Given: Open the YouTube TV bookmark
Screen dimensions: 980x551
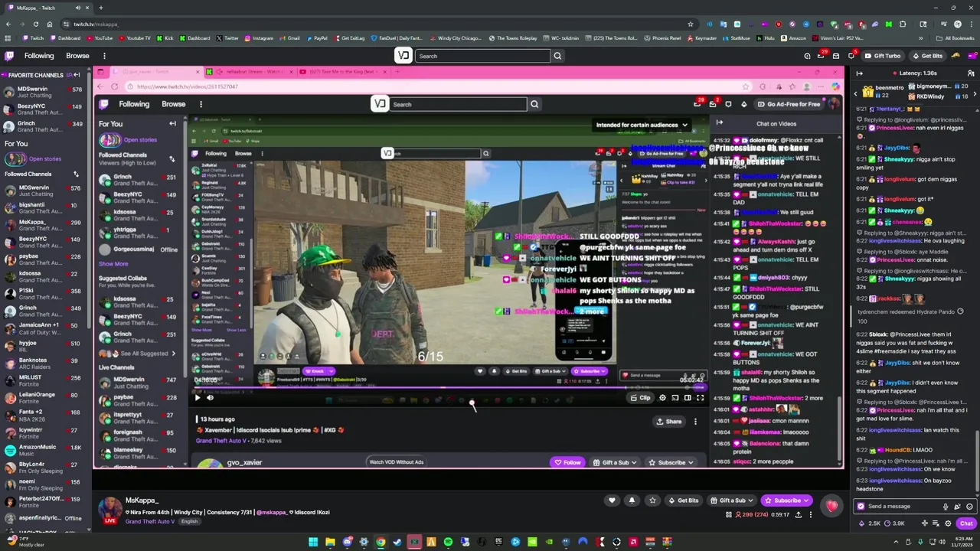Looking at the screenshot, I should coord(133,38).
